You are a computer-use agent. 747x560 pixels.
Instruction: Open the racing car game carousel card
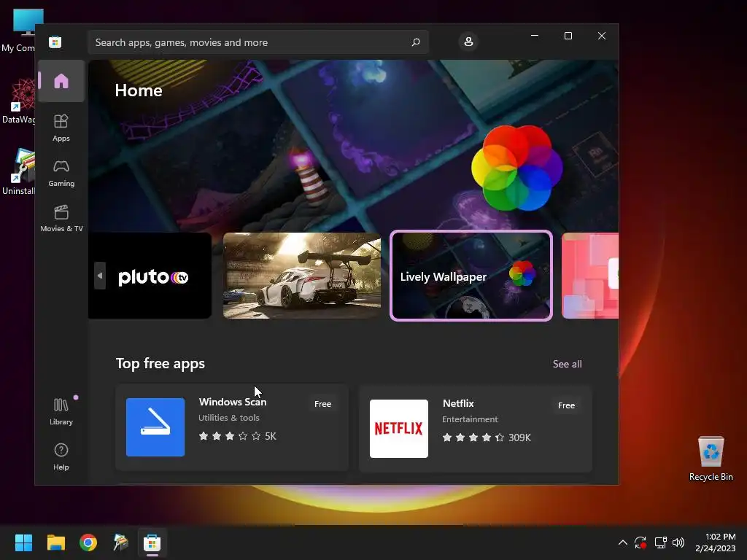pos(302,275)
